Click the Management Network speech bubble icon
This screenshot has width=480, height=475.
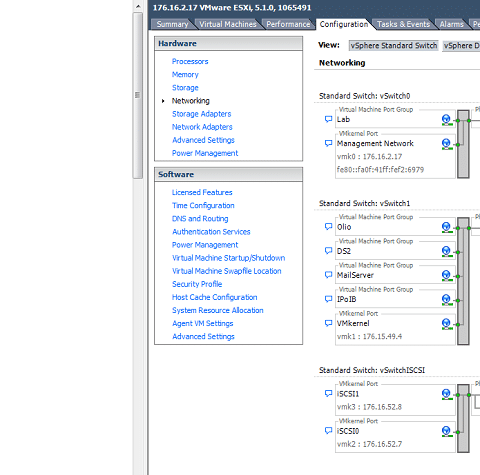pyautogui.click(x=328, y=143)
